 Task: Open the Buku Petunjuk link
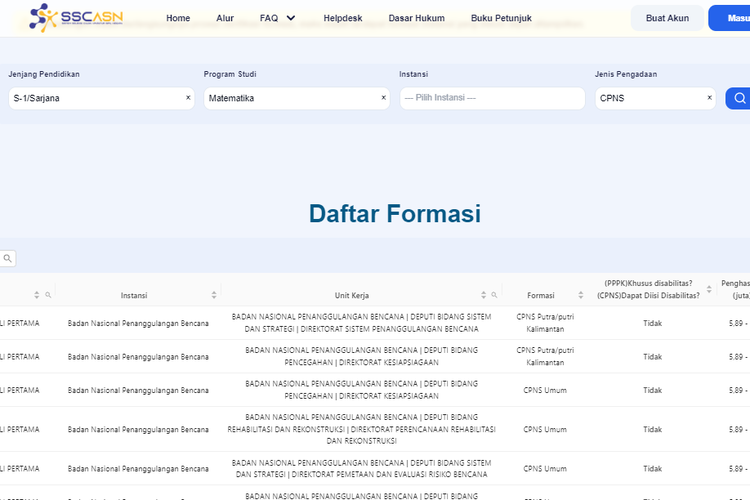pos(502,18)
